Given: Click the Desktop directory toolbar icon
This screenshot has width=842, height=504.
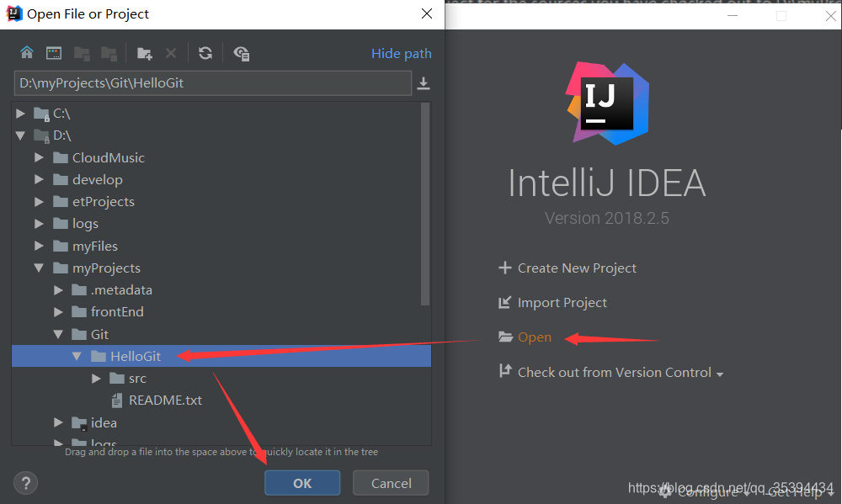Looking at the screenshot, I should (x=54, y=53).
